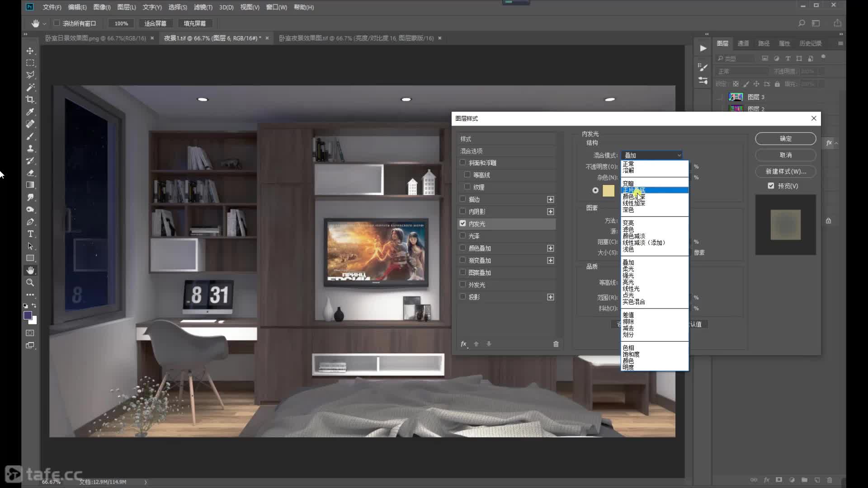
Task: Click the 100% zoom button
Action: 121,23
